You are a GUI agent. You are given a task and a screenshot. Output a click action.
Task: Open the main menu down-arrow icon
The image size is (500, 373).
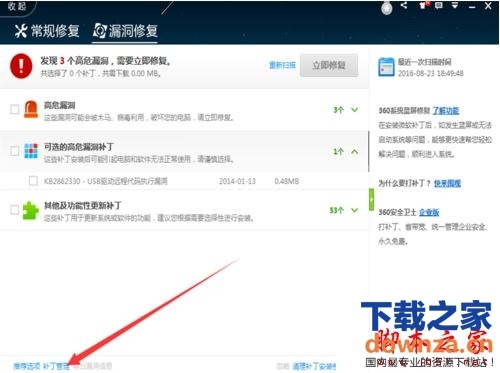coord(455,5)
